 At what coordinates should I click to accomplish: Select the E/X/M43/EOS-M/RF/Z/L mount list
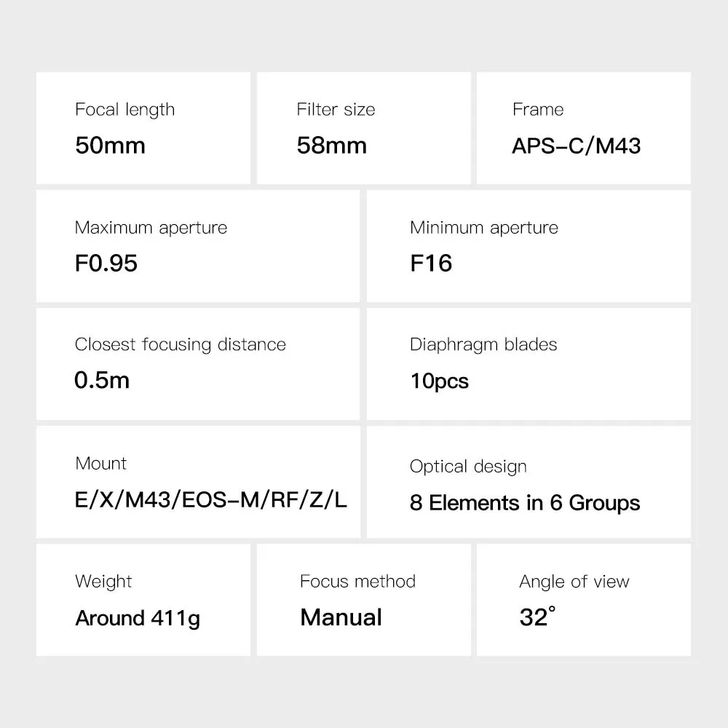[x=211, y=500]
